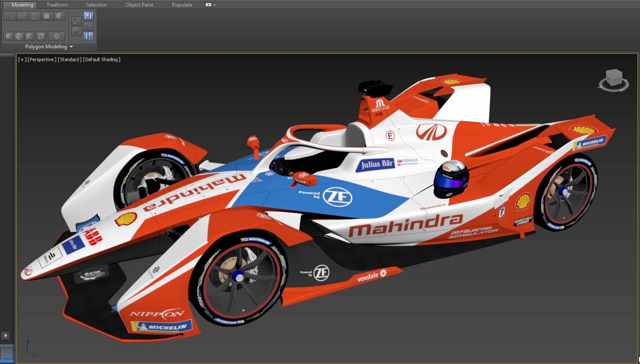Open the [Default Shading] viewport menu
The height and width of the screenshot is (364, 640).
(x=101, y=59)
